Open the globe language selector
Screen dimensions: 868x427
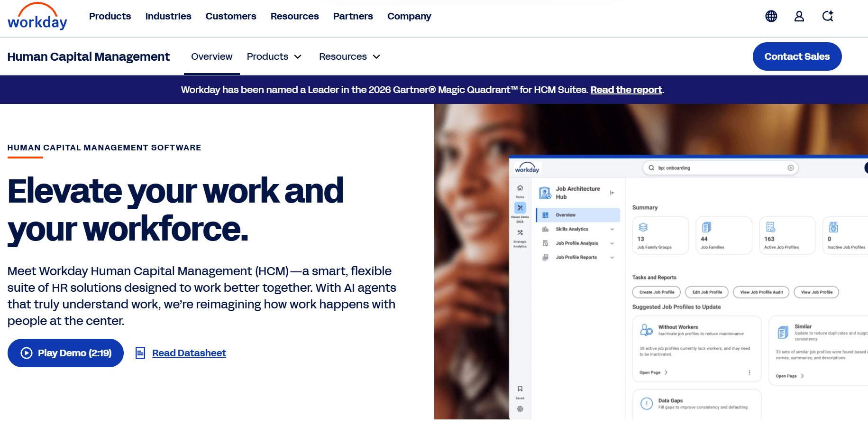point(771,16)
